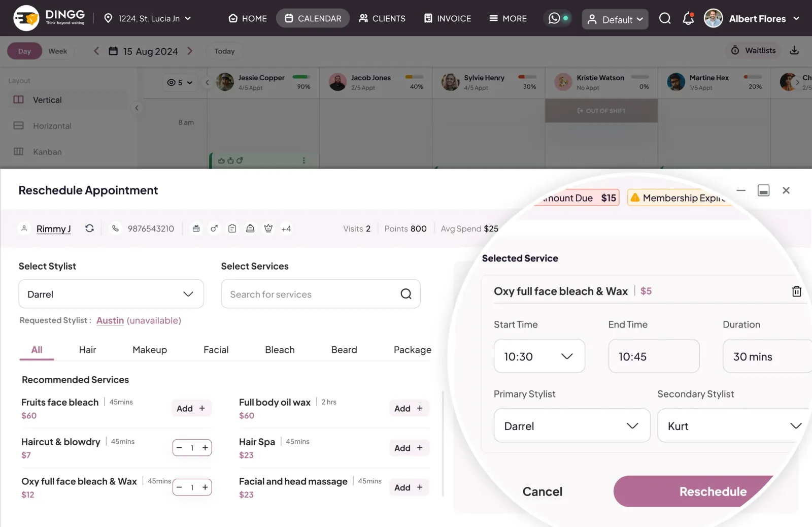
Task: Open notifications bell
Action: click(688, 19)
